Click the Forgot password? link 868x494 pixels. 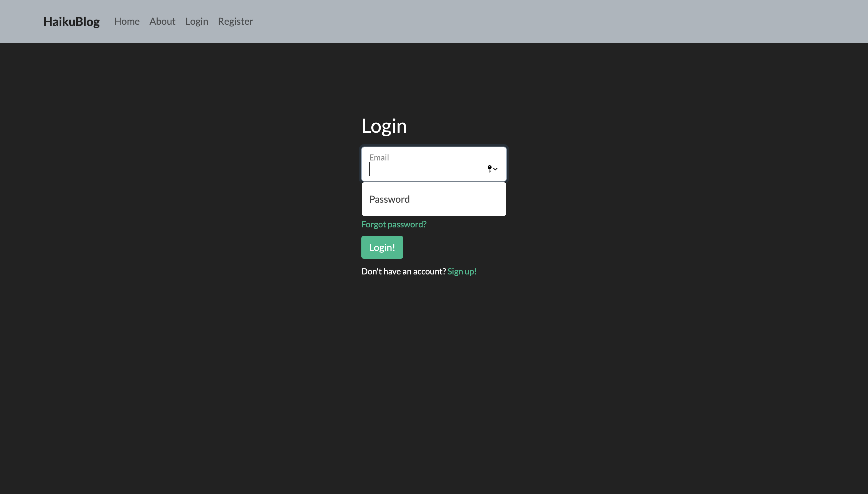[393, 224]
